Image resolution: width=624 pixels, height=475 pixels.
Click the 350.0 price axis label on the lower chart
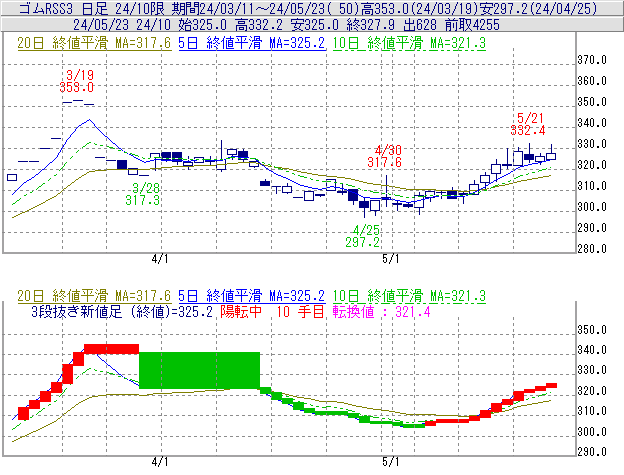(592, 330)
